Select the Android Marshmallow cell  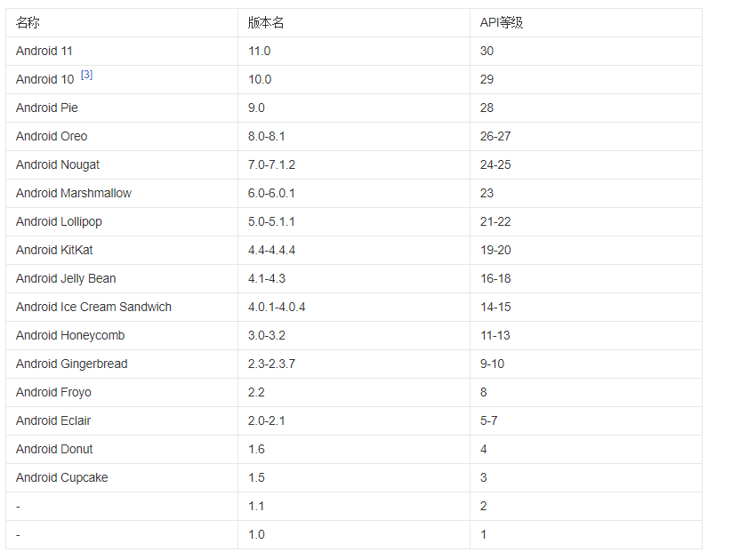(73, 194)
